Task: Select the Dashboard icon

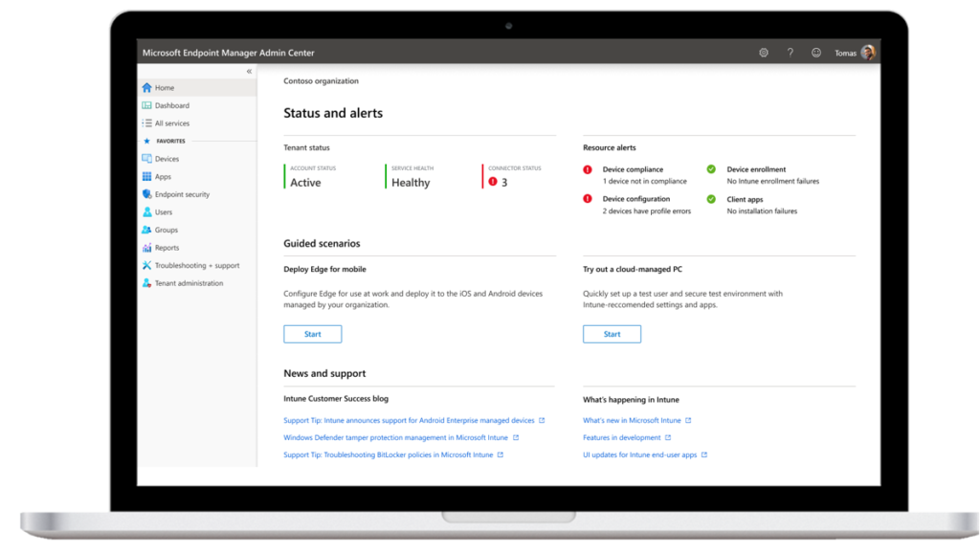Action: (146, 105)
